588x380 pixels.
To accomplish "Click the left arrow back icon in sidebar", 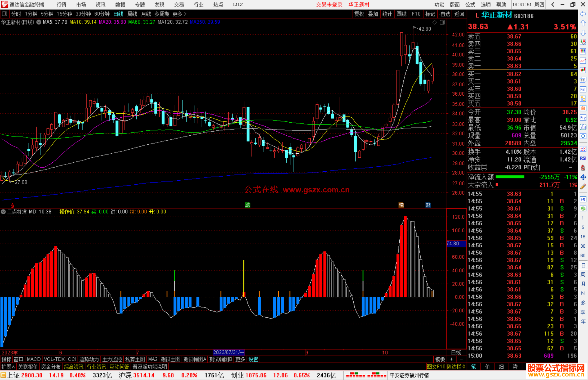I will tap(583, 14).
